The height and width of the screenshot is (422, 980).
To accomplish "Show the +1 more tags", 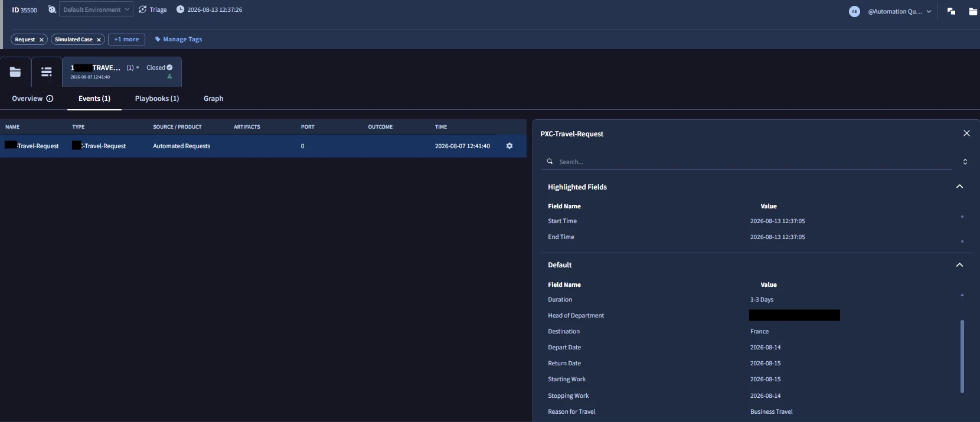I will (126, 40).
